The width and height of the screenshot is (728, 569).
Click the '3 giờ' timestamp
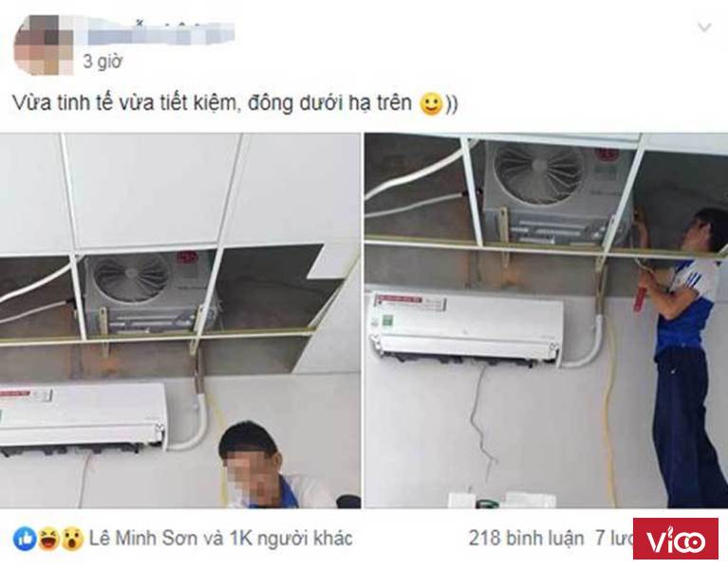point(102,62)
